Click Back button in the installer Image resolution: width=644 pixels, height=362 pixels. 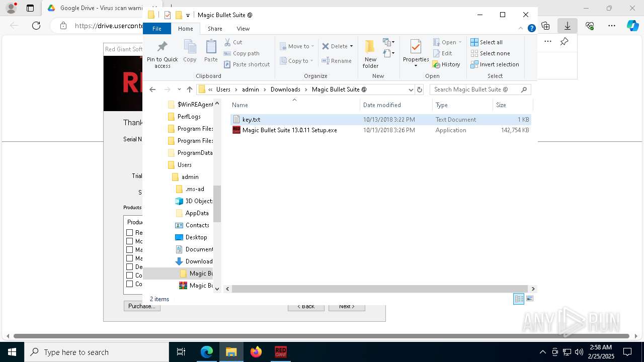[x=306, y=306]
